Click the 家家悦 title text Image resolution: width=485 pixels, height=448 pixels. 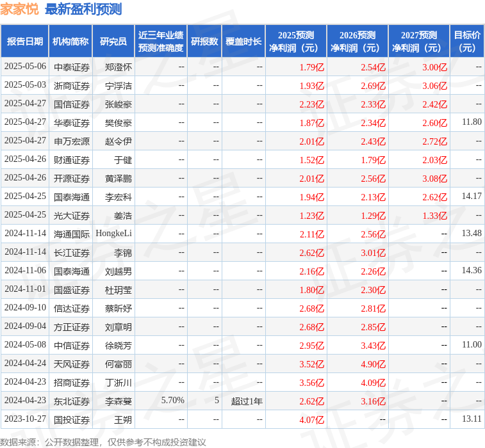(19, 9)
